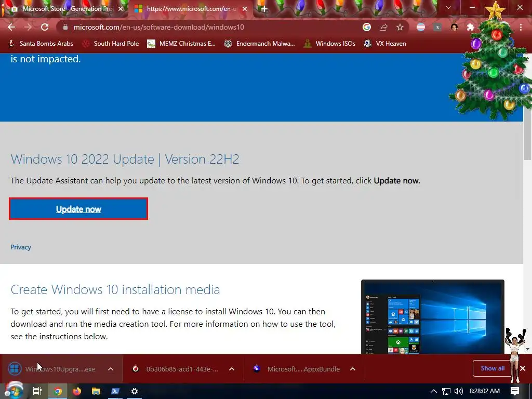The height and width of the screenshot is (399, 532).
Task: Open Task View on the taskbar
Action: pos(37,391)
